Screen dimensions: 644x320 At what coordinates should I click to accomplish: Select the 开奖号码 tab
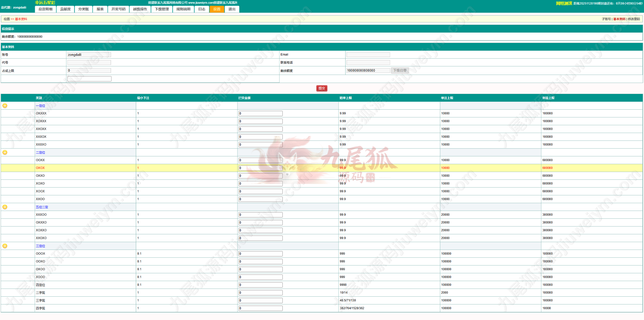coord(118,9)
